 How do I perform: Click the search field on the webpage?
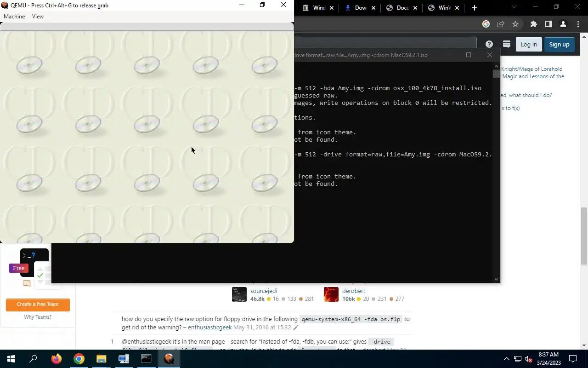[385, 43]
